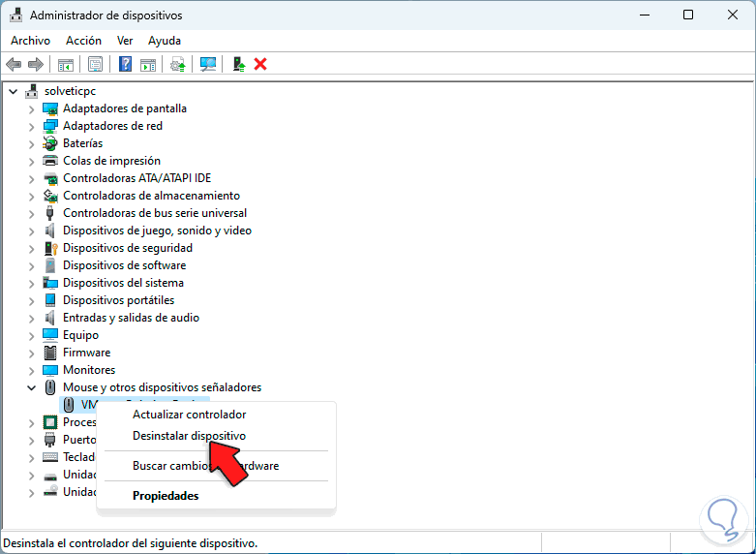Click the Puertos connector icon
The height and width of the screenshot is (554, 756).
coord(50,440)
